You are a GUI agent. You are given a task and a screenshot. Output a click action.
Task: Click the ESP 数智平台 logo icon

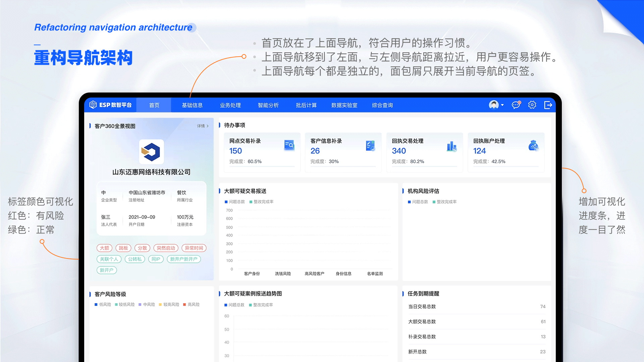tap(93, 105)
